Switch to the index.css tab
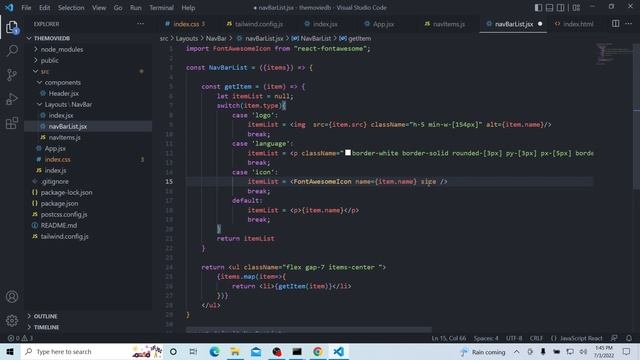Viewport: 640px width, 360px height. [186, 24]
